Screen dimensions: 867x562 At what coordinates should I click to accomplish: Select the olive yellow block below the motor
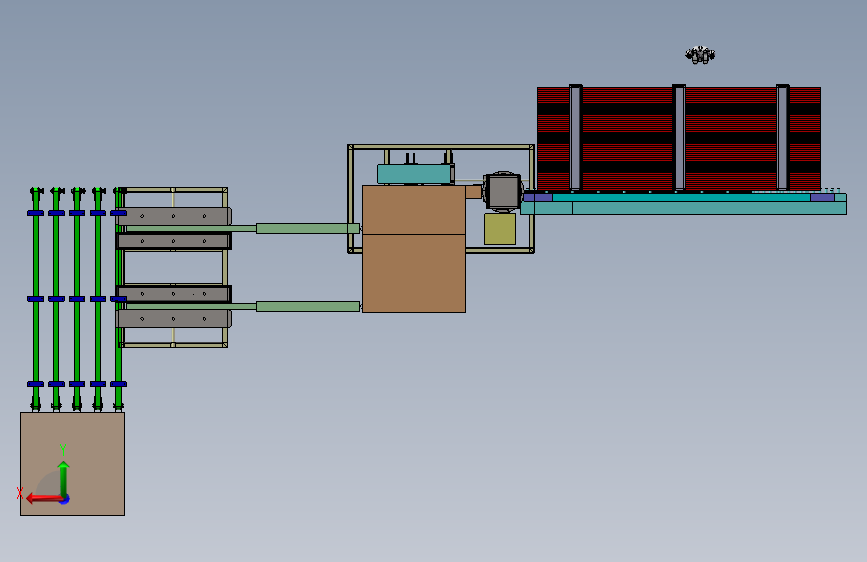pos(500,229)
